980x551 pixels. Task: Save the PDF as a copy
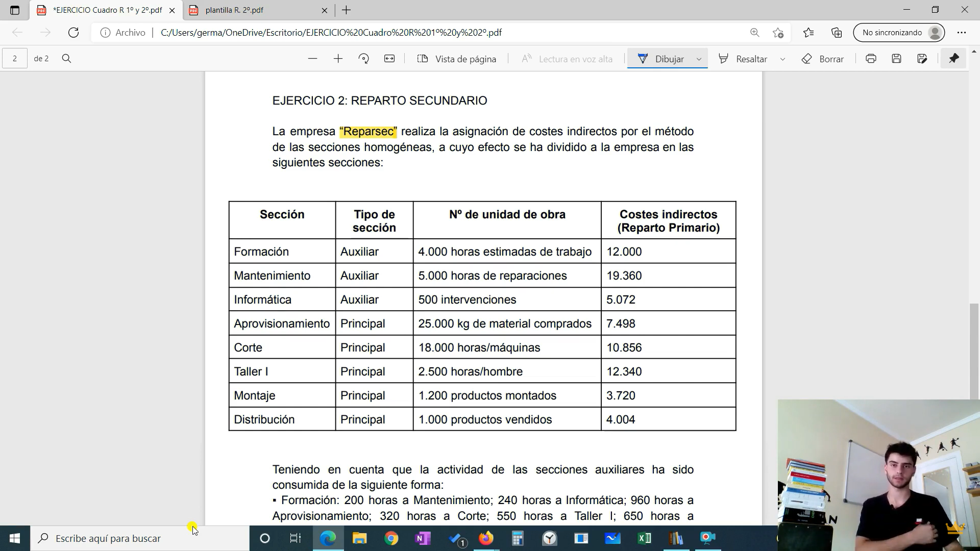coord(922,59)
